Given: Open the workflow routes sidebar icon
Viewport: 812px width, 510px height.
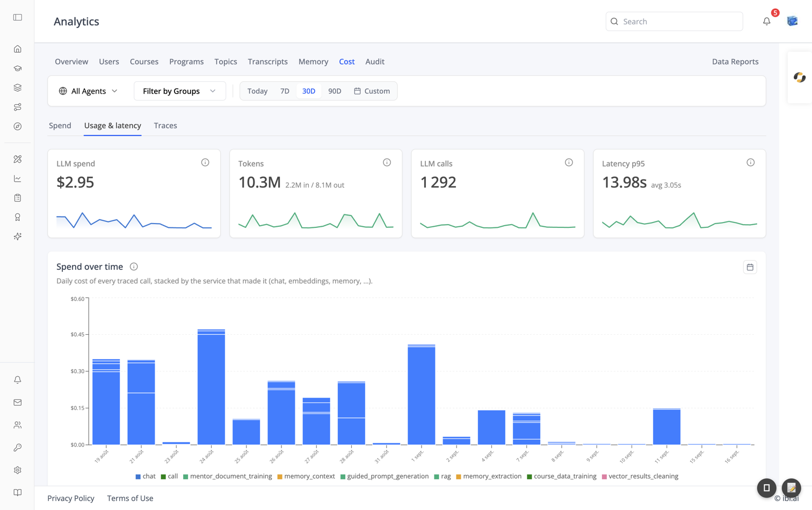Looking at the screenshot, I should (x=18, y=107).
